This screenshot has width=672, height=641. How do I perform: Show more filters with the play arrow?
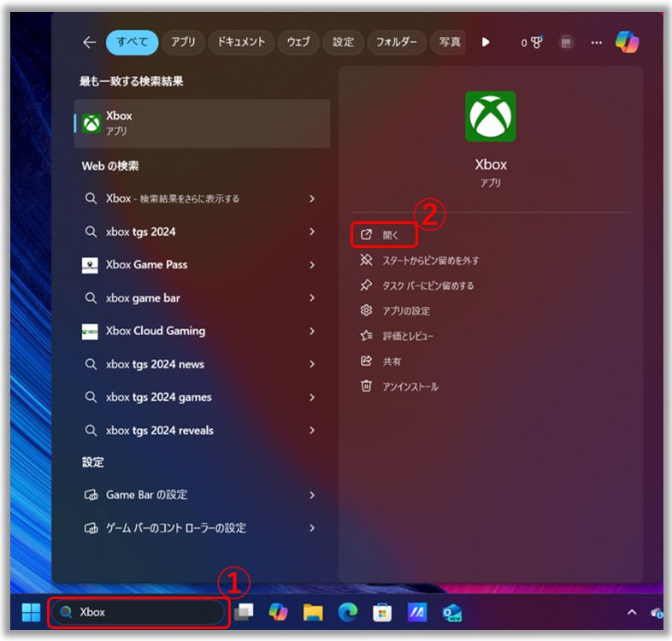click(x=486, y=42)
